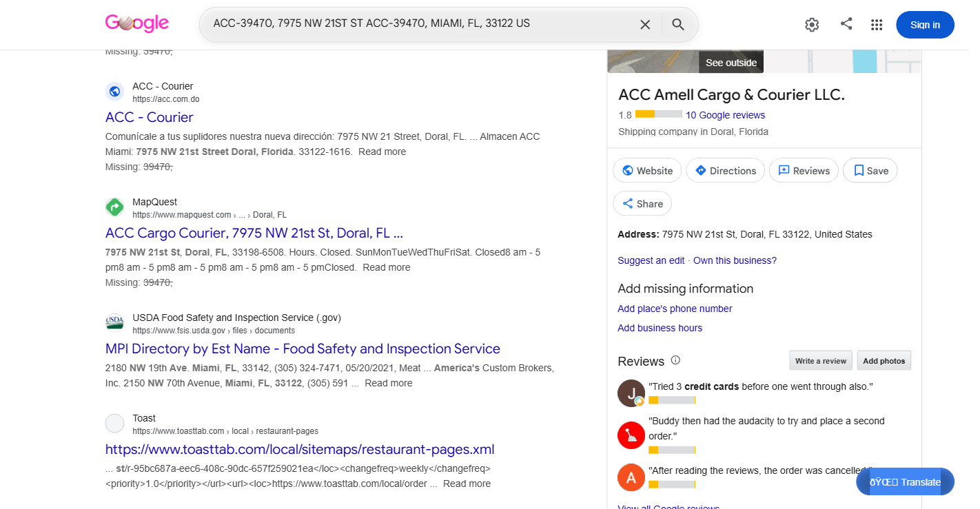Screen dimensions: 980x509
Task: Click 'Shipping company in Doral, Florida' text
Action: click(x=693, y=132)
